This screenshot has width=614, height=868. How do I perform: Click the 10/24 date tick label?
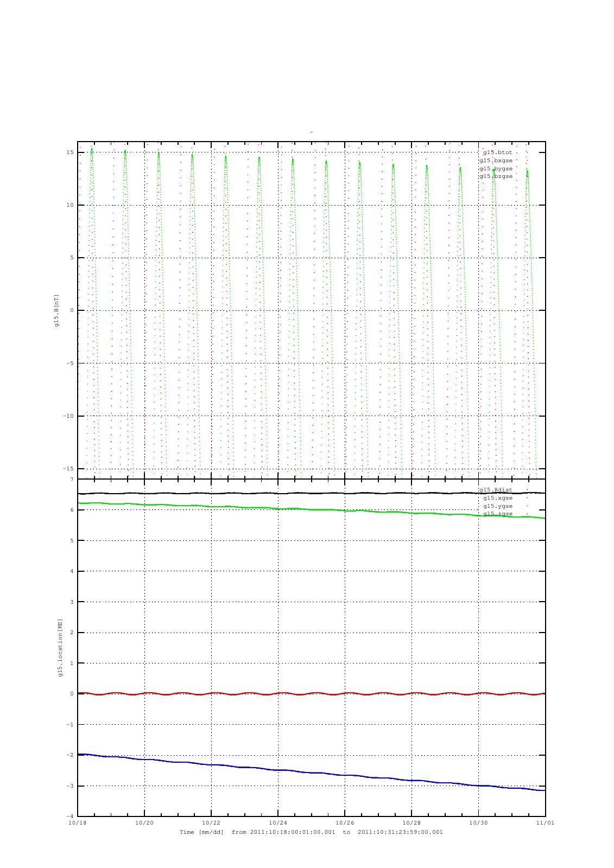(278, 822)
